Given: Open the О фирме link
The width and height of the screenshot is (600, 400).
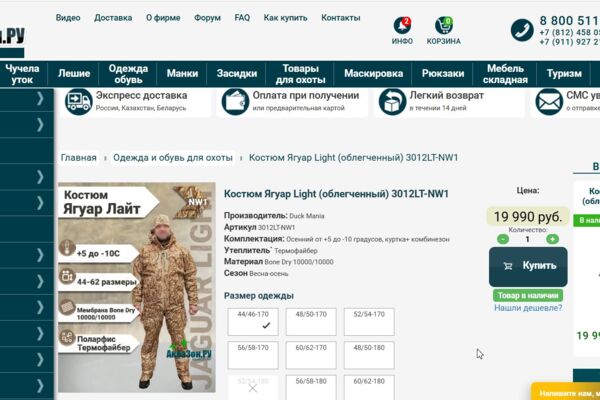Looking at the screenshot, I should click(x=163, y=18).
